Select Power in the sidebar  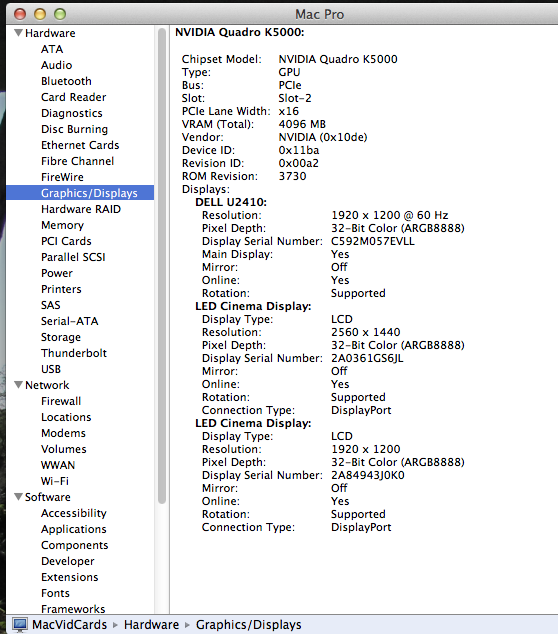click(x=57, y=273)
